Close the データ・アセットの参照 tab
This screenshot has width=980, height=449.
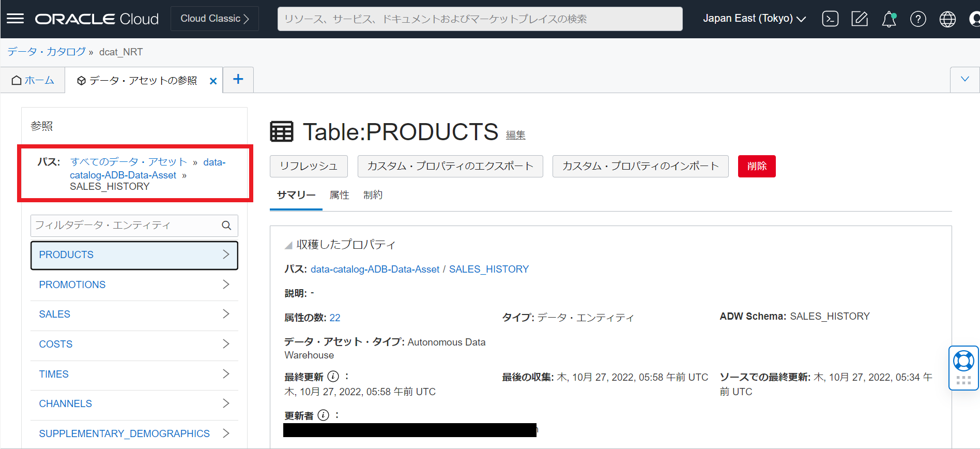[213, 81]
